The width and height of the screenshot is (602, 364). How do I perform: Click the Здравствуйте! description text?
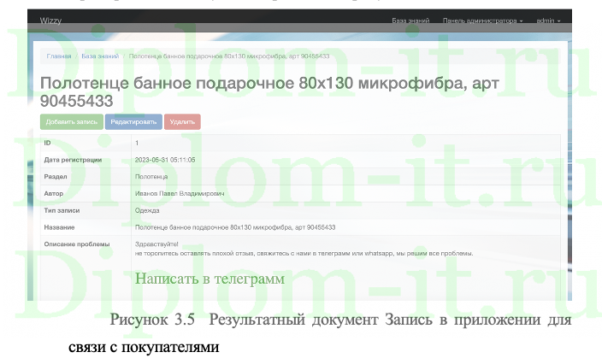coord(156,244)
